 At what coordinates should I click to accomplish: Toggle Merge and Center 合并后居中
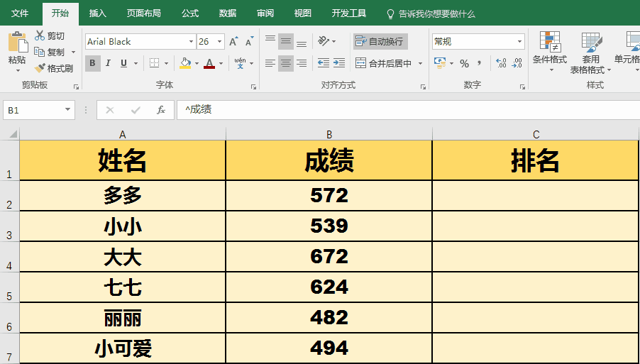coord(384,63)
